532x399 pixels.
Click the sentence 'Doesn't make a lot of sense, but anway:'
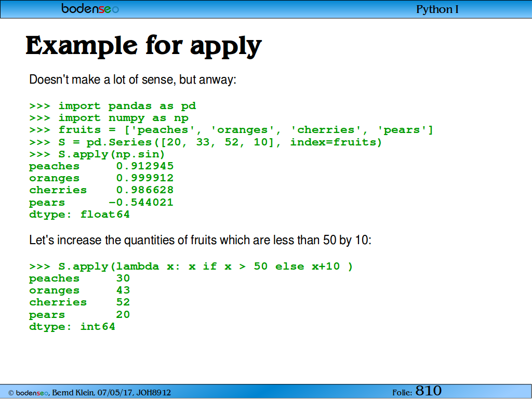point(132,79)
